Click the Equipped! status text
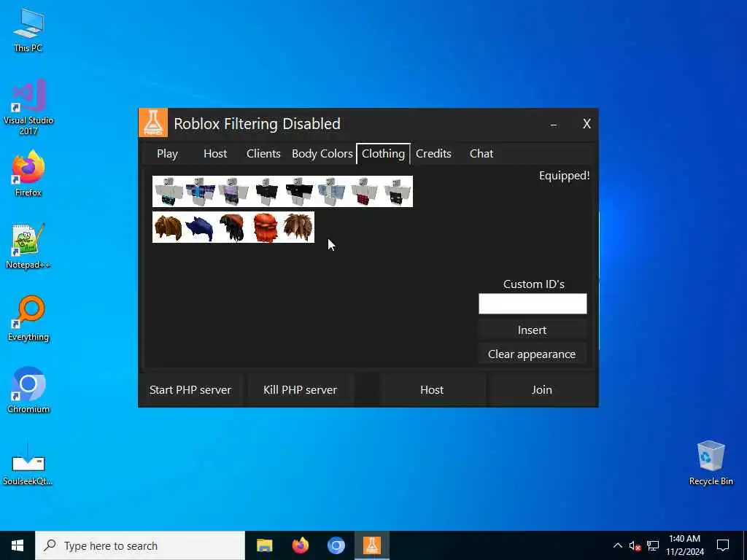Screen dimensions: 747x560 565,176
